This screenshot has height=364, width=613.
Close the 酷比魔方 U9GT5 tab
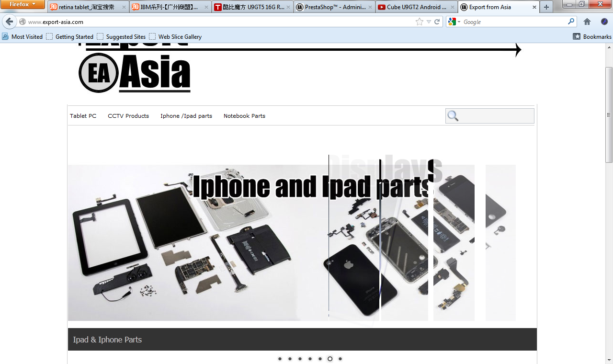(288, 7)
